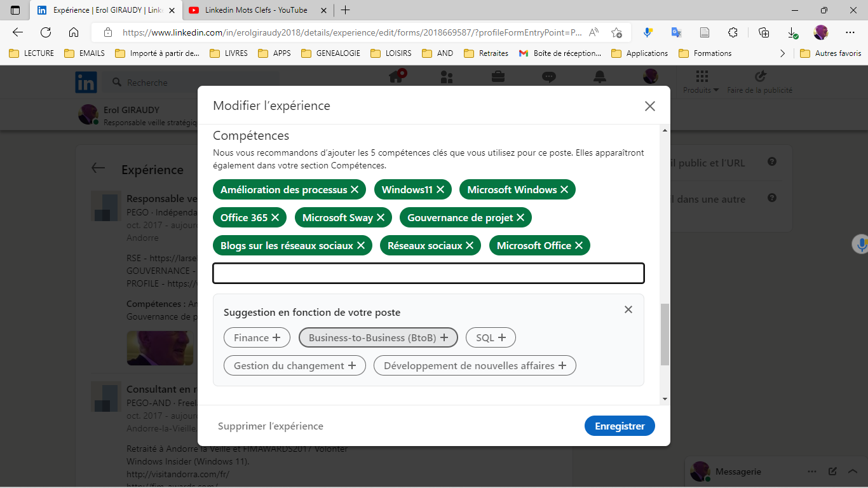The height and width of the screenshot is (488, 868).
Task: Add Développement de nouvelles affaires suggestion
Action: click(x=475, y=365)
